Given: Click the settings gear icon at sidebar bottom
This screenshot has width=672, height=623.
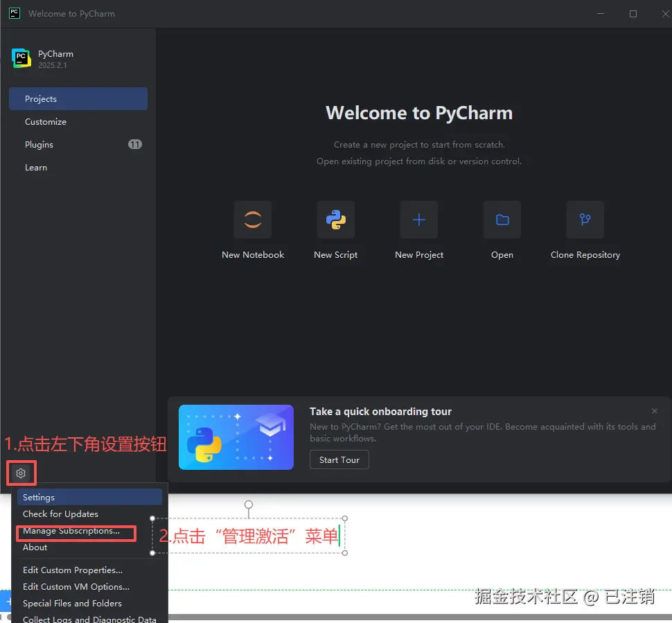Looking at the screenshot, I should click(x=21, y=473).
